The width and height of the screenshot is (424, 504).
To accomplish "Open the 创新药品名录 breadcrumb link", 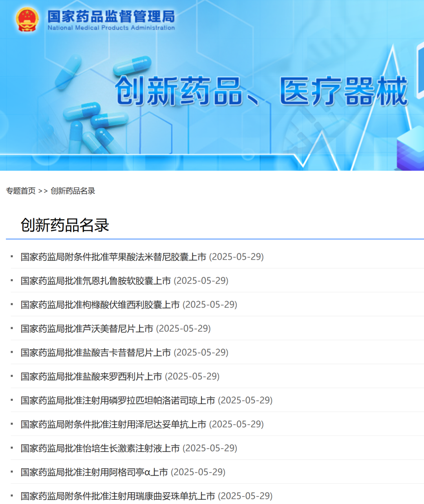I will tap(73, 191).
